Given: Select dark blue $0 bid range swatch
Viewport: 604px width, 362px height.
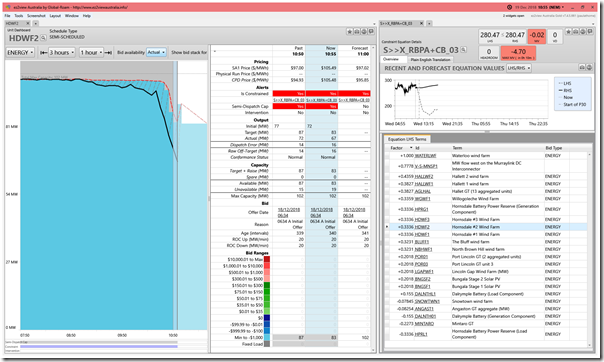Looking at the screenshot, I should (x=267, y=318).
